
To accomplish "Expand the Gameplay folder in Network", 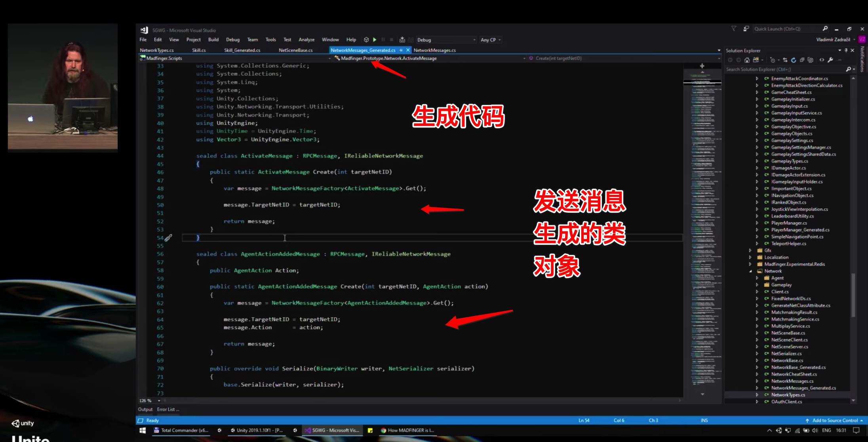I will pyautogui.click(x=757, y=285).
